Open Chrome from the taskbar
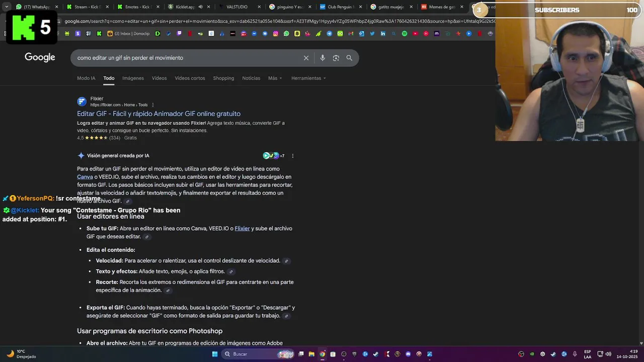Screen dimensions: 644x362 (322, 354)
